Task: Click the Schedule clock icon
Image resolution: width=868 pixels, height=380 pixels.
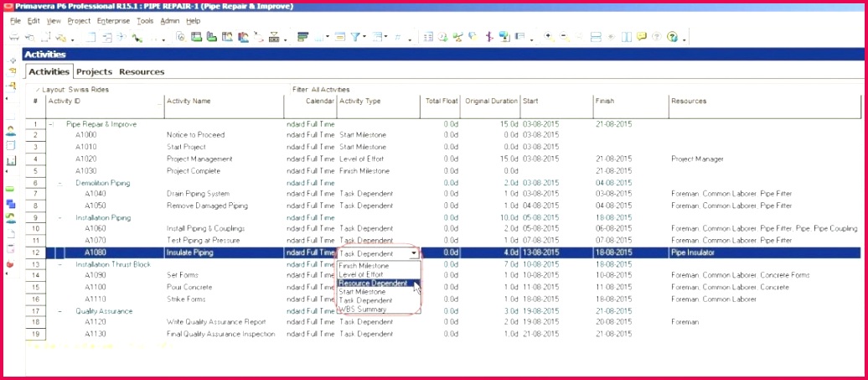Action: [442, 37]
